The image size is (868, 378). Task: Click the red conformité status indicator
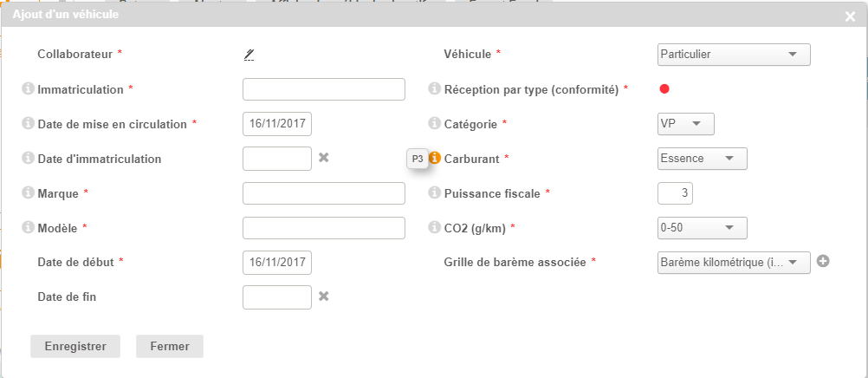[x=664, y=88]
